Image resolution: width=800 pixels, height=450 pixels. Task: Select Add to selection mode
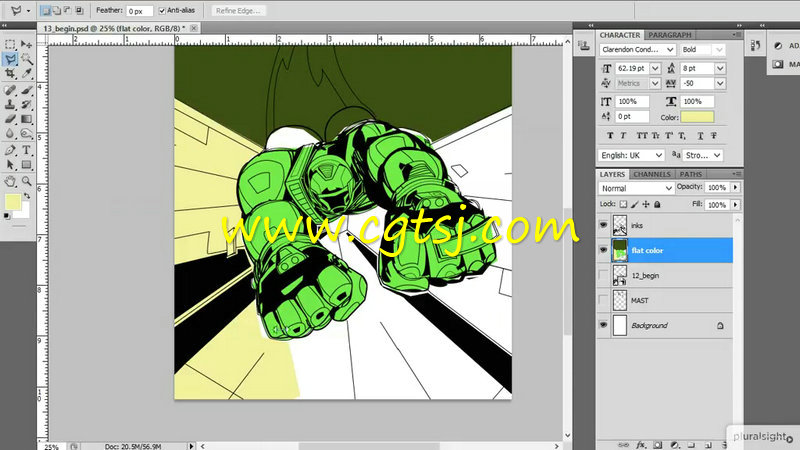point(56,10)
